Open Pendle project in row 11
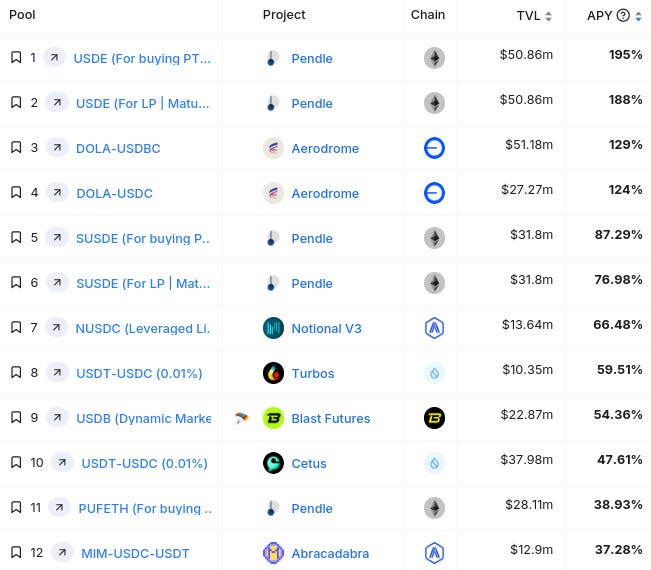This screenshot has width=651, height=570. pos(312,509)
